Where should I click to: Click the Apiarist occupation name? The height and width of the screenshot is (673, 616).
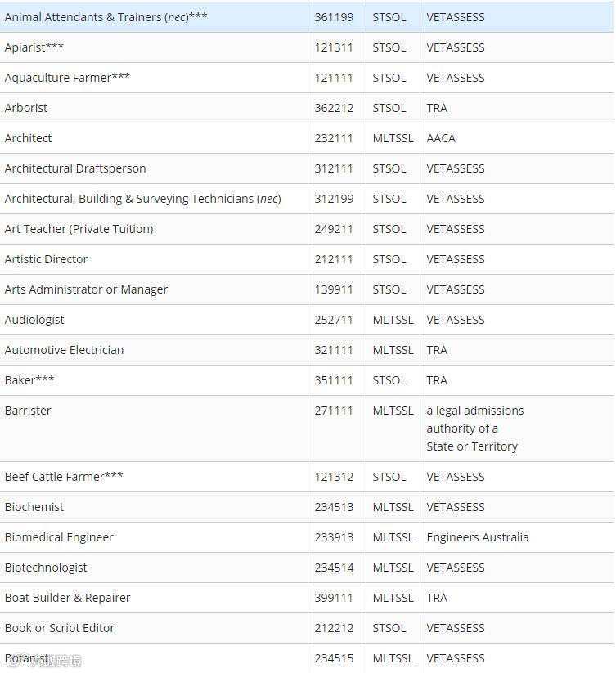[x=34, y=47]
